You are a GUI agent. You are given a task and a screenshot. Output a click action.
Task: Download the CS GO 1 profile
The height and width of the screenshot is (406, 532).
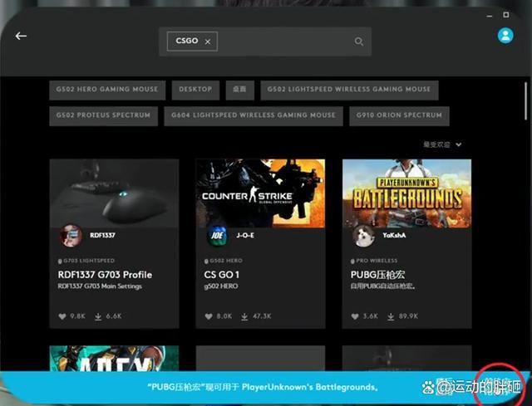pyautogui.click(x=244, y=316)
